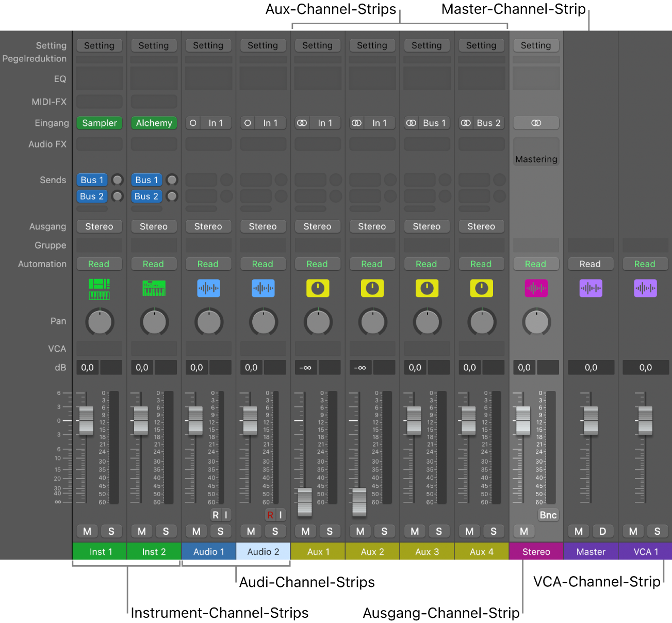The width and height of the screenshot is (672, 623).
Task: Click Inst 1 Bus 1 send level knob
Action: [x=118, y=180]
